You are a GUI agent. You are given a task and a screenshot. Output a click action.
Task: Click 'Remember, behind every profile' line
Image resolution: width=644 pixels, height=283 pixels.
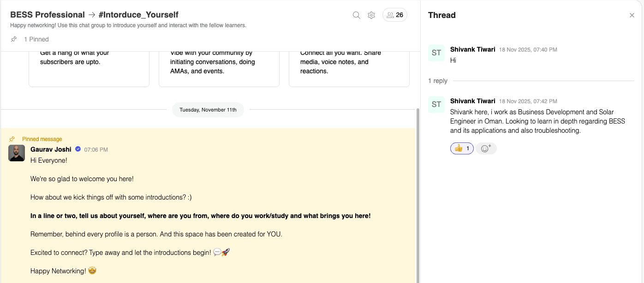(156, 234)
